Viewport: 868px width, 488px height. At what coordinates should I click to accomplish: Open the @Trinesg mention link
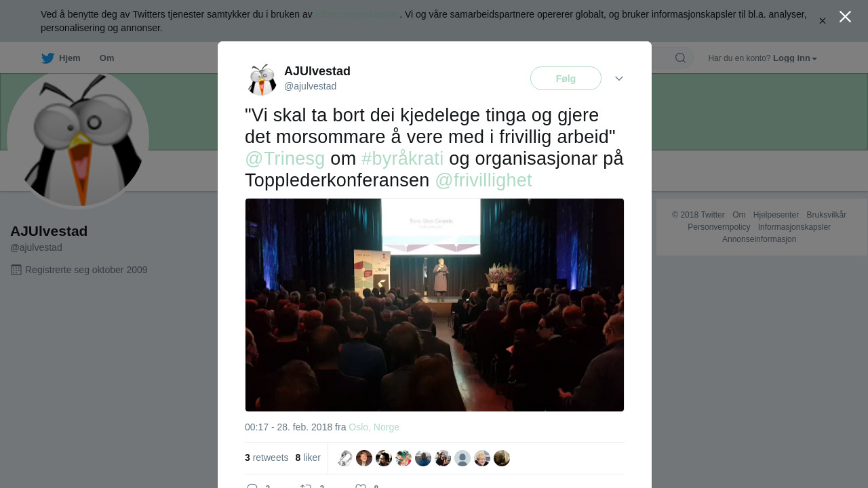point(285,159)
